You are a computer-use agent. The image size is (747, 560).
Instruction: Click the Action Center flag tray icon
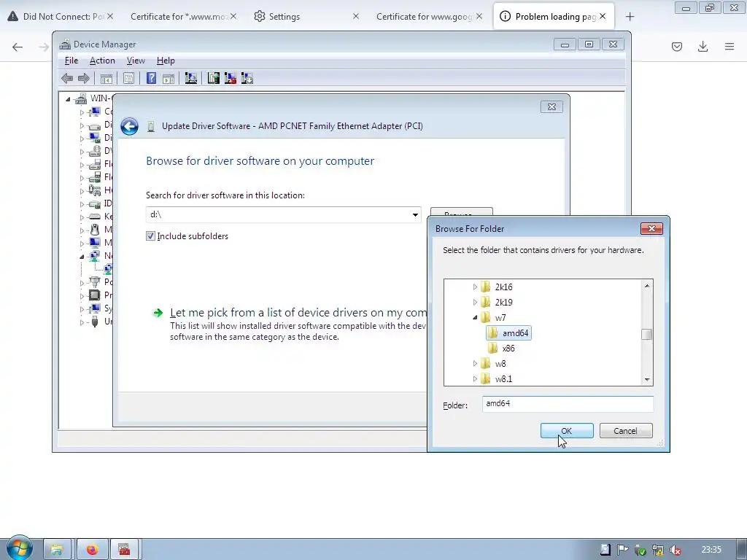[622, 550]
